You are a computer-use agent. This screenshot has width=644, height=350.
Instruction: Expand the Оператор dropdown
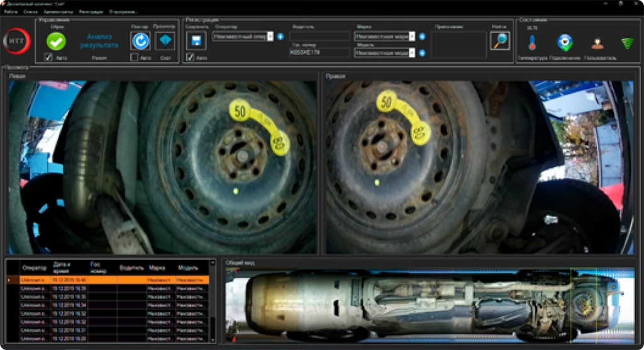270,37
